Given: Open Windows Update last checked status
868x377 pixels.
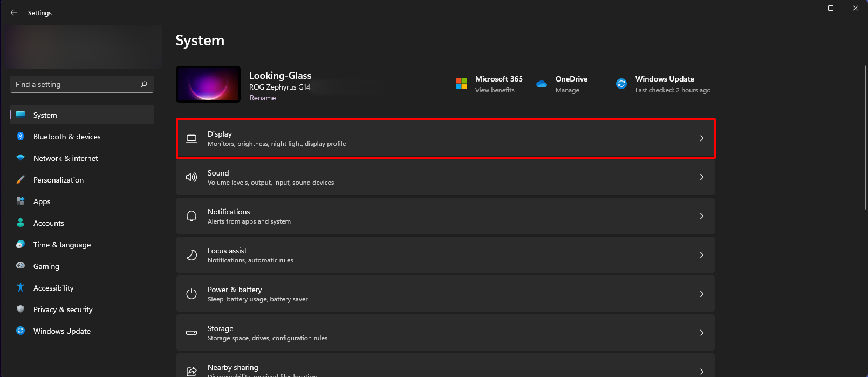Looking at the screenshot, I should (673, 90).
